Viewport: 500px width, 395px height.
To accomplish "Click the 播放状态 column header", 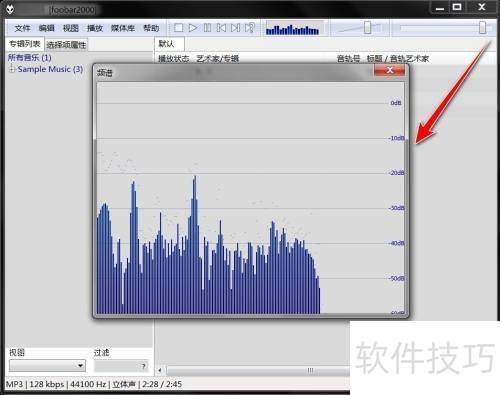I will click(173, 59).
